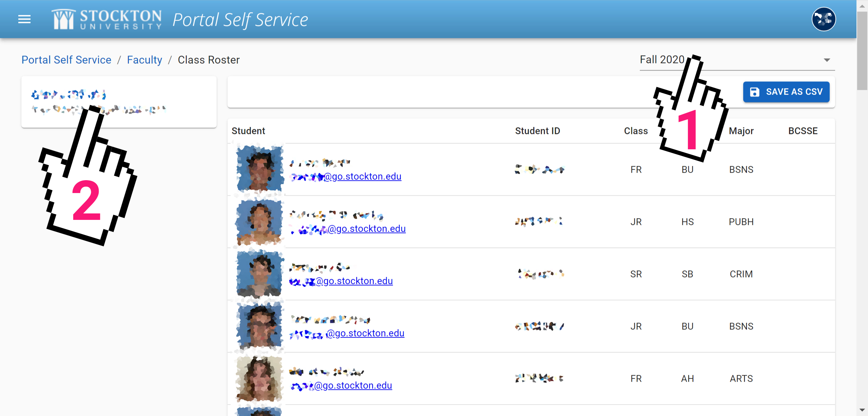This screenshot has width=868, height=416.
Task: Click the scrollbar down arrow
Action: [x=862, y=410]
